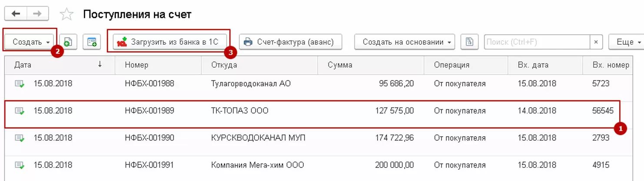Click the copy document icon with green plus
This screenshot has height=181, width=644.
(68, 42)
